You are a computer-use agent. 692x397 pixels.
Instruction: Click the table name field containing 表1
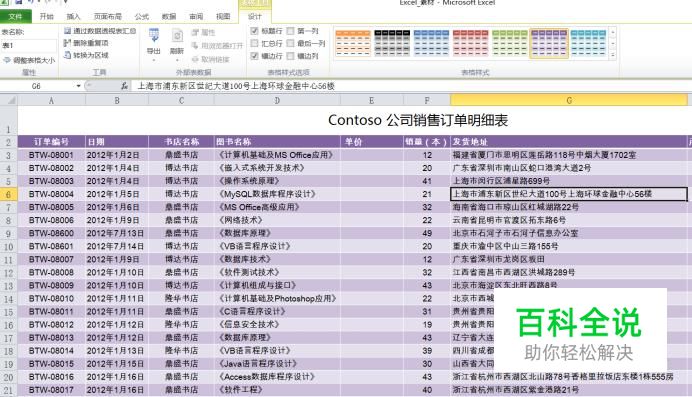[x=29, y=45]
